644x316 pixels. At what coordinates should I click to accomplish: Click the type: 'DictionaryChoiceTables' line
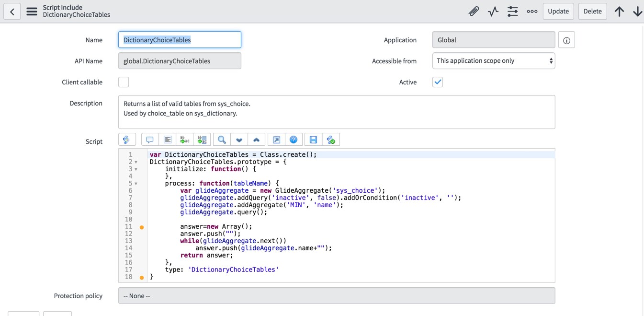pos(222,269)
